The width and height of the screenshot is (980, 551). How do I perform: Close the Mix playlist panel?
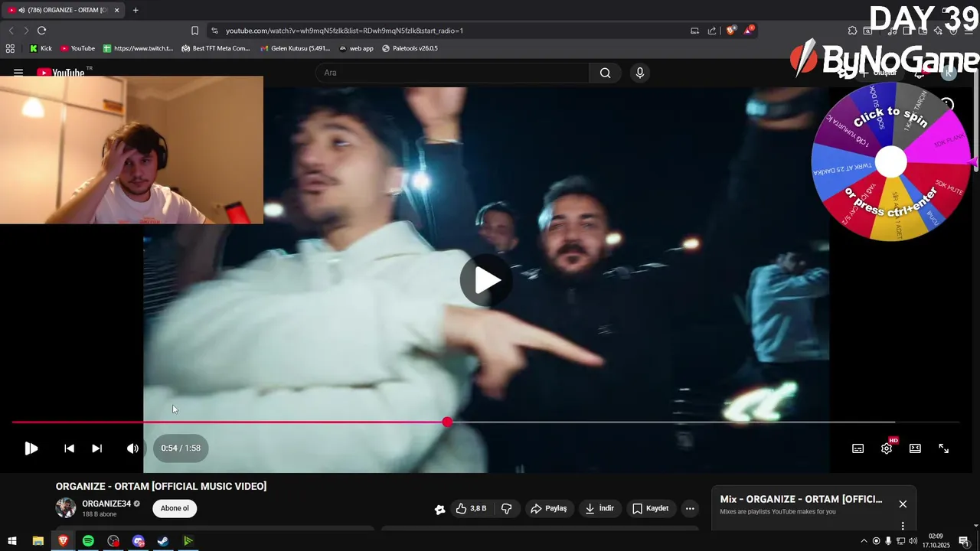tap(903, 504)
